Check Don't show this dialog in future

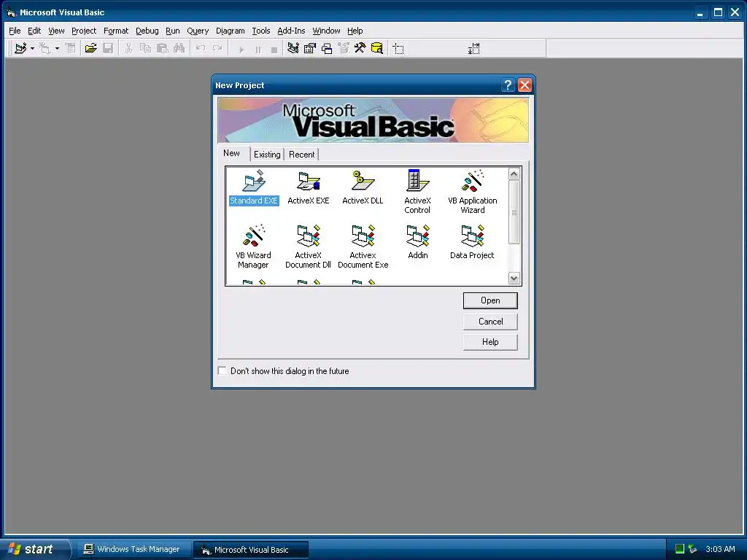point(222,370)
